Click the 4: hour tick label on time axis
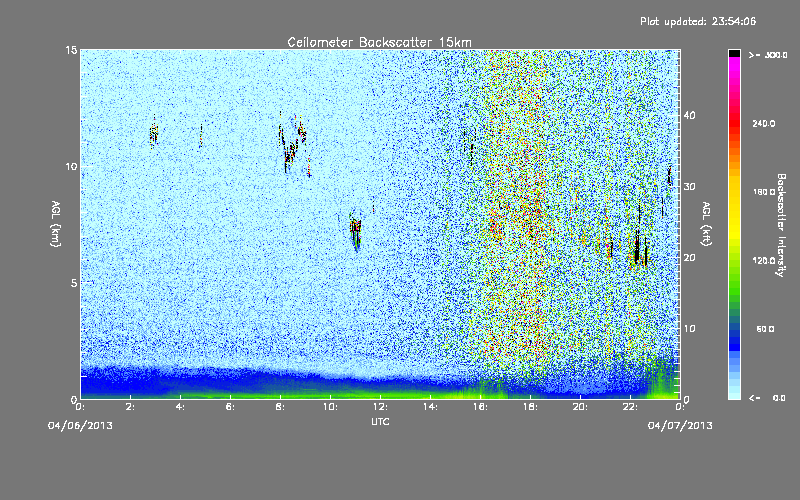The width and height of the screenshot is (800, 500). pyautogui.click(x=180, y=407)
